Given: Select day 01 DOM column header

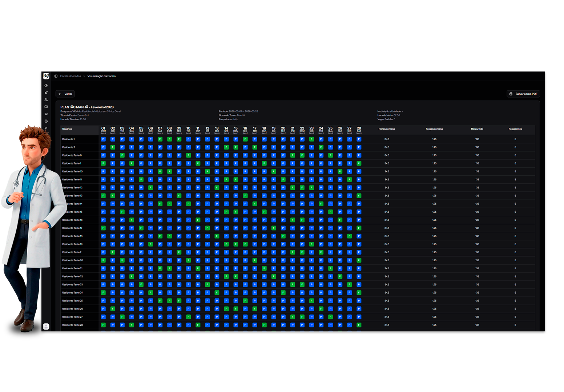Looking at the screenshot, I should [103, 130].
